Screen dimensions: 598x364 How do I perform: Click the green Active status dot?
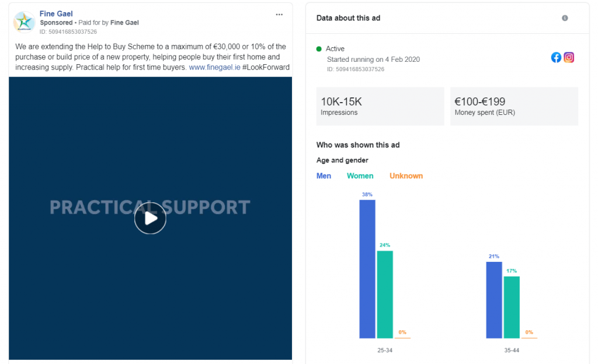point(319,49)
